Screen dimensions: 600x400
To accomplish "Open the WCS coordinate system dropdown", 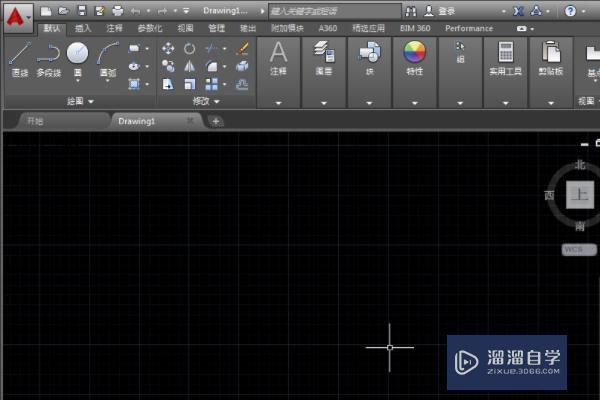I will tap(579, 250).
